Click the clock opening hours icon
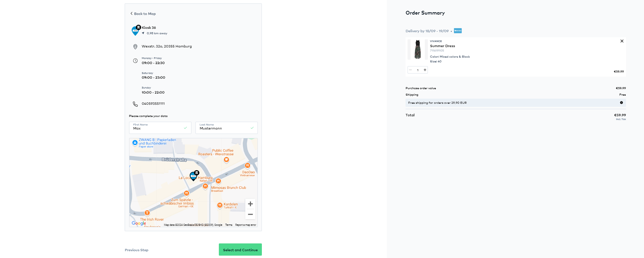The width and height of the screenshot is (644, 258). click(135, 61)
